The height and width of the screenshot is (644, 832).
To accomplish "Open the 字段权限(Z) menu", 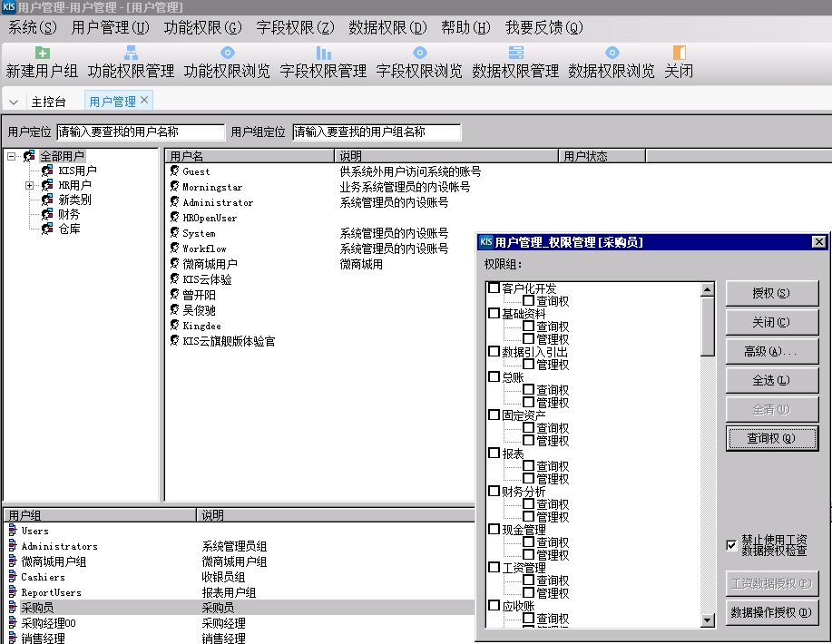I will [x=295, y=27].
